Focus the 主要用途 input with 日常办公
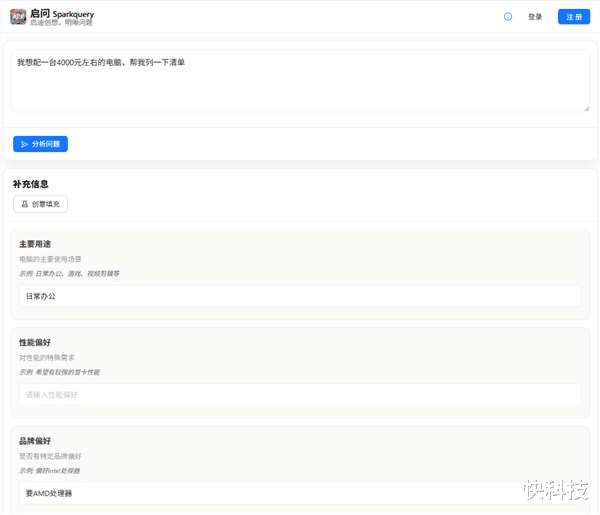 (300, 296)
